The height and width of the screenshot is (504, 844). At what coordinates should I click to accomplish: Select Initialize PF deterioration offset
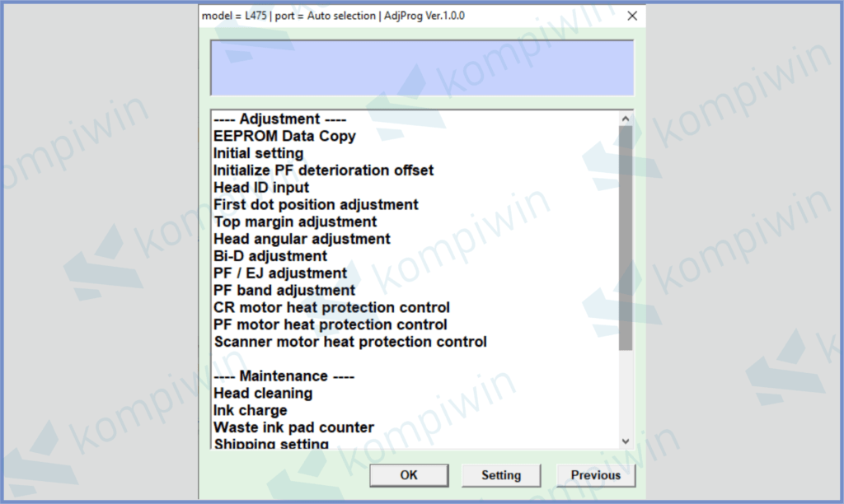coord(323,170)
